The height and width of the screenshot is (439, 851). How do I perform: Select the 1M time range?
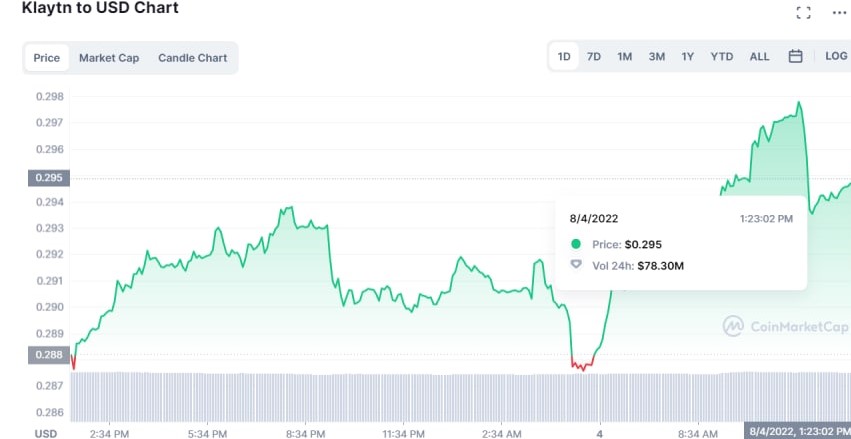[x=625, y=56]
